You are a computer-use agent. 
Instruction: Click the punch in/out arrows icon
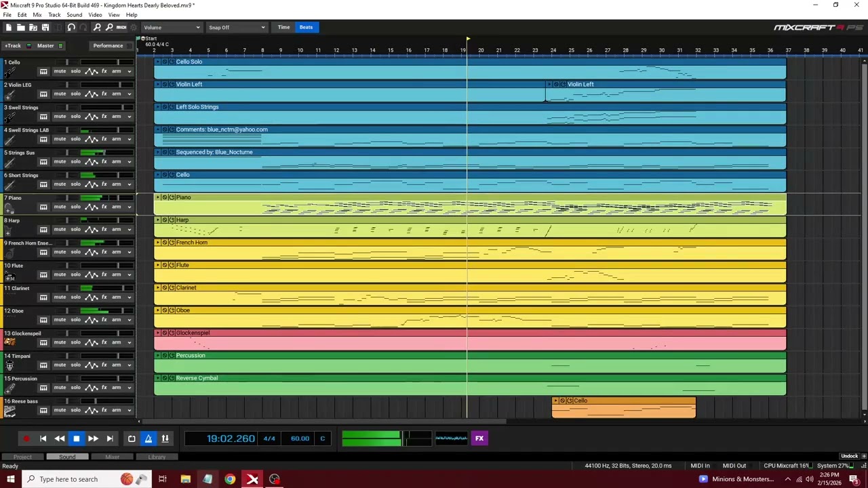[x=165, y=439]
